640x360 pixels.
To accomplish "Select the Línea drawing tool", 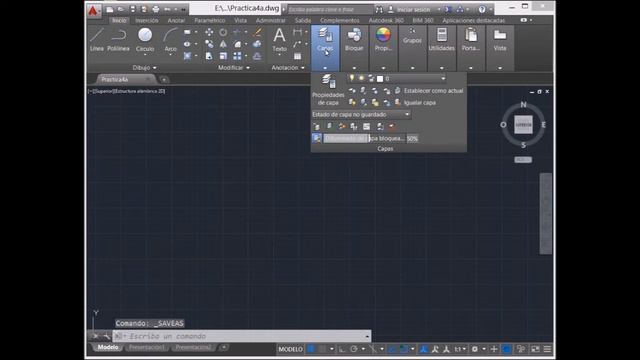I will (x=96, y=40).
